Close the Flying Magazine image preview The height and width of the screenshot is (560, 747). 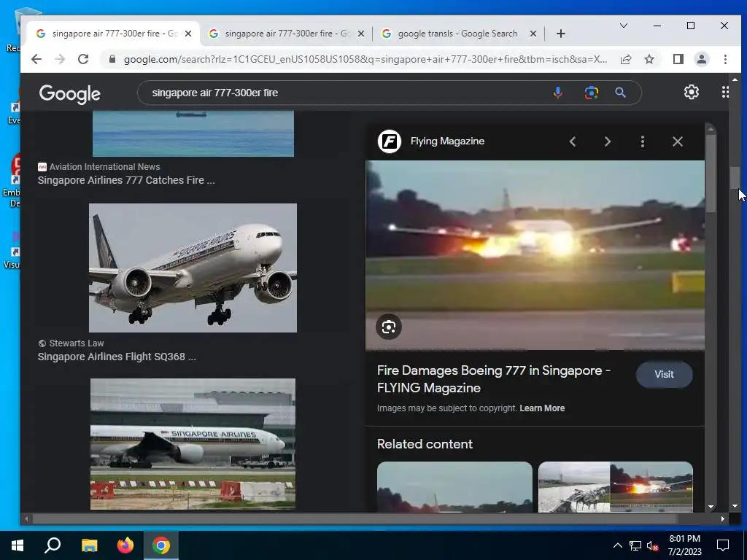pos(678,141)
